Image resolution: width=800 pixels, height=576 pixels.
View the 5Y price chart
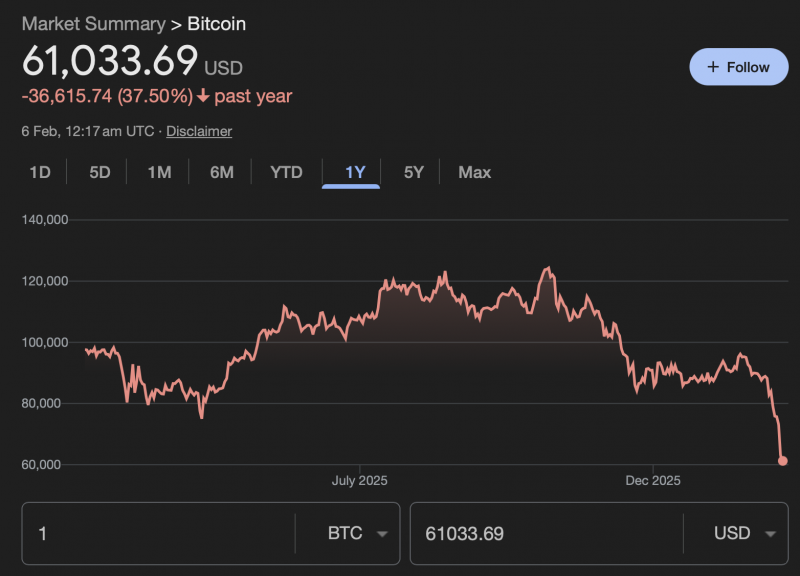coord(414,172)
